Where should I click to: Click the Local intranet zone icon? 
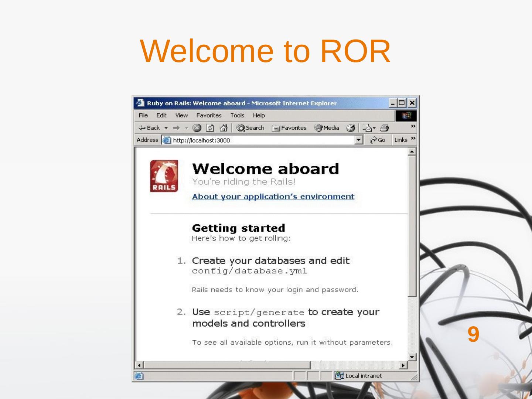point(339,376)
